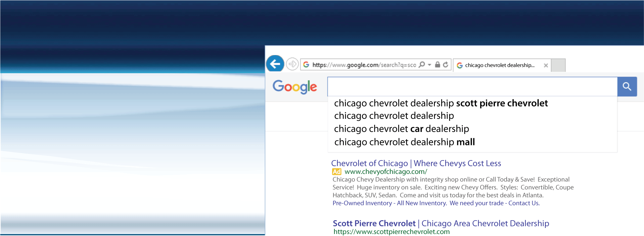Open the Pre-Owned Inventory link

[x=362, y=203]
